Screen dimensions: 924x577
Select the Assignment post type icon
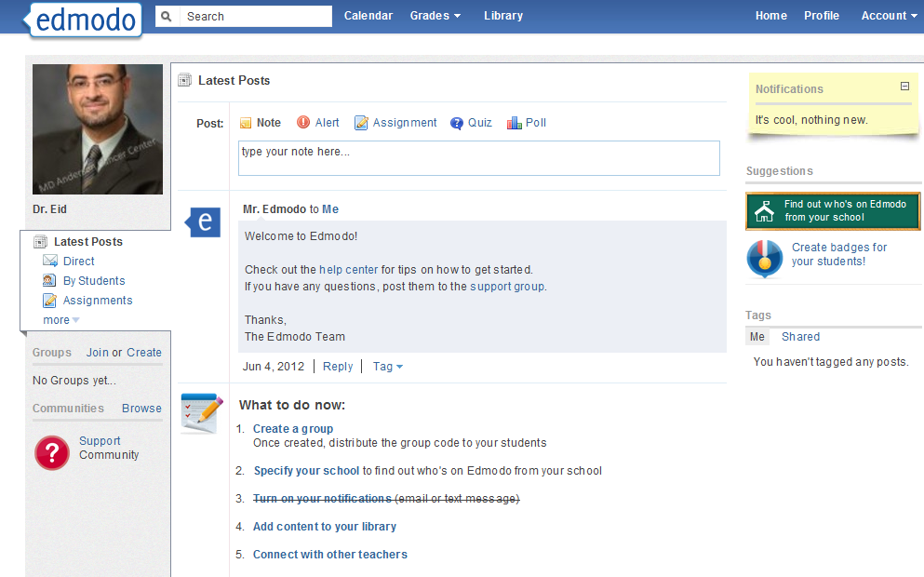pyautogui.click(x=361, y=123)
